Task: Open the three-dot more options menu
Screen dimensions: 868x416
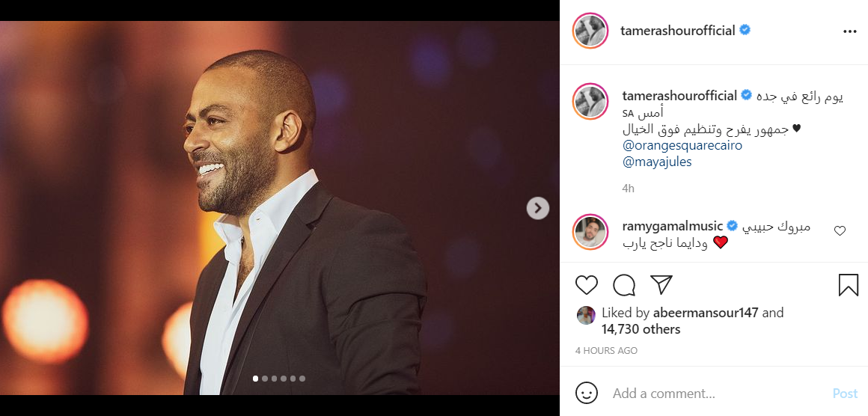Action: pyautogui.click(x=849, y=31)
